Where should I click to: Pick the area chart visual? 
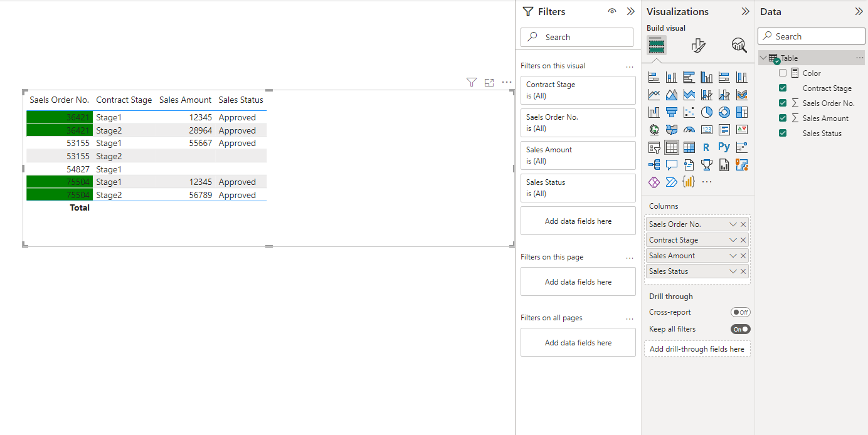coord(672,95)
